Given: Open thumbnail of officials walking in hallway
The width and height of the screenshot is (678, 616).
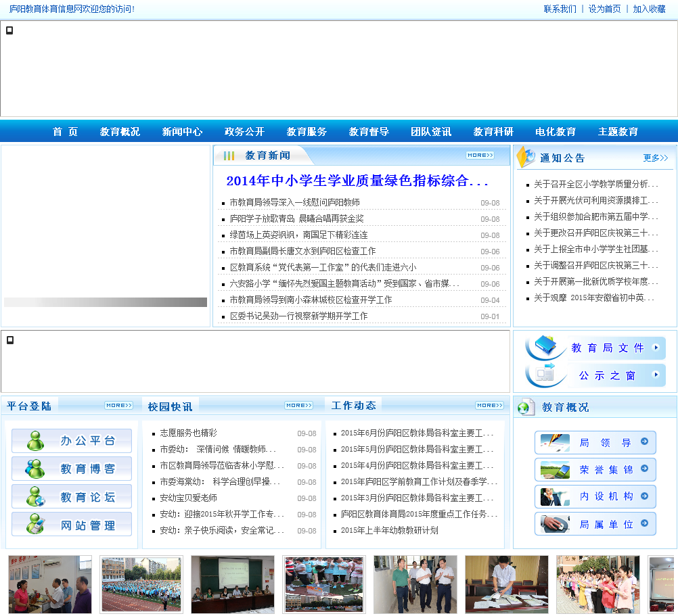Looking at the screenshot, I should click(x=415, y=584).
